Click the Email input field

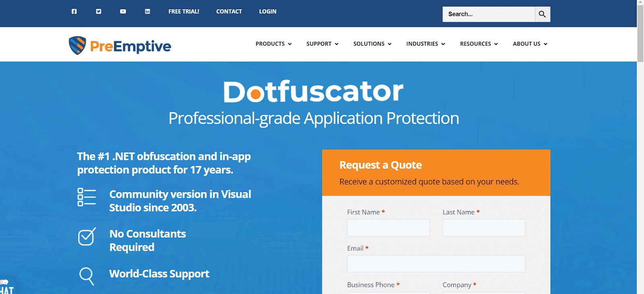[436, 264]
